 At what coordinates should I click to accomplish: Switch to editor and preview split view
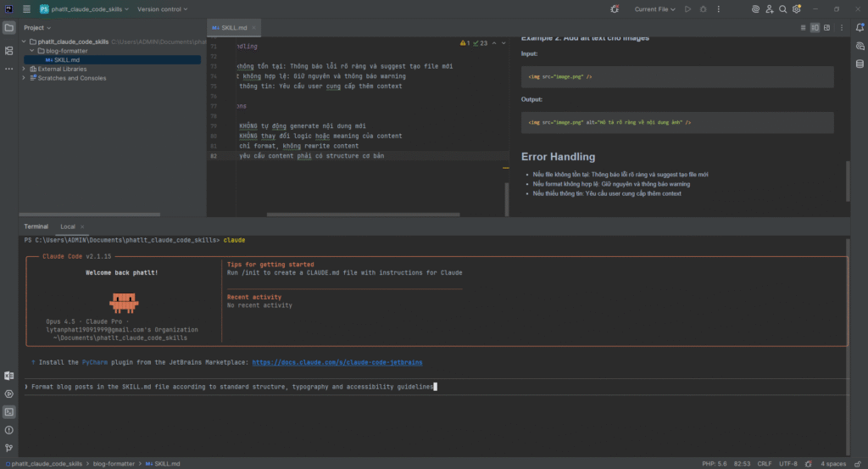click(x=815, y=28)
